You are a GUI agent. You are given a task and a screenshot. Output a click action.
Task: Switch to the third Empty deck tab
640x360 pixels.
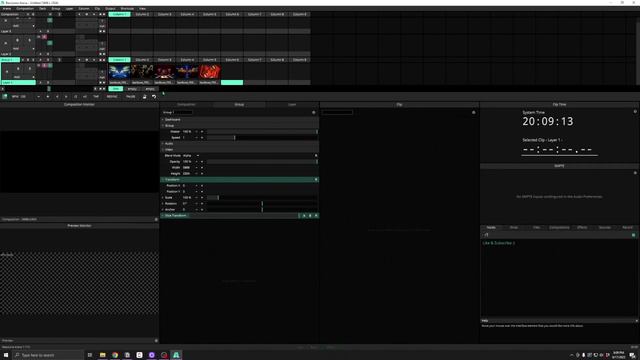click(x=149, y=89)
